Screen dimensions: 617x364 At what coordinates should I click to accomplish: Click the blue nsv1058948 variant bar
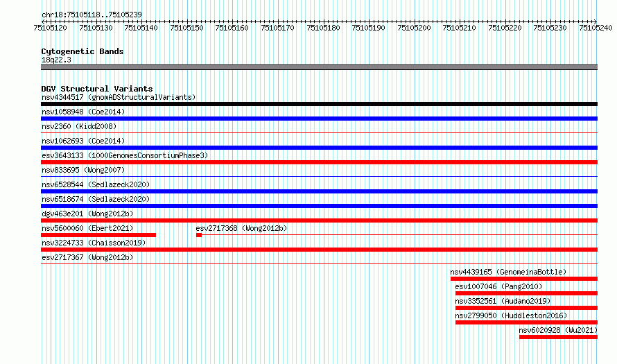click(x=319, y=119)
